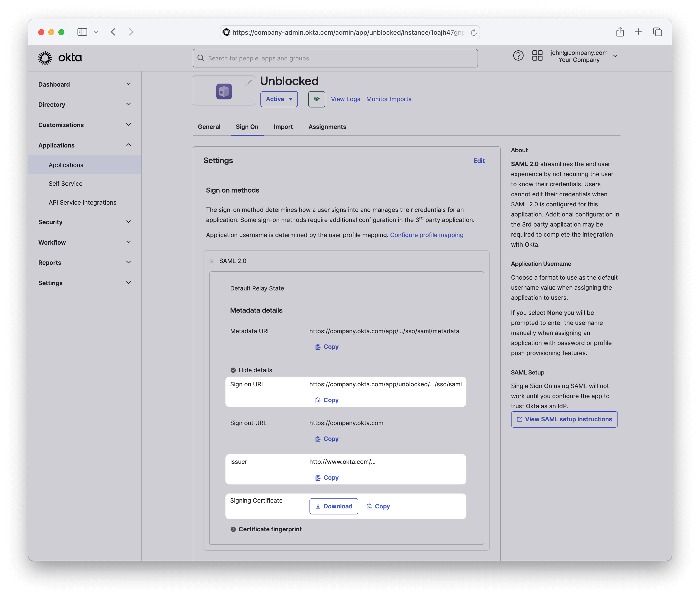Go forward with the browser arrow
This screenshot has height=598, width=700.
(x=131, y=32)
